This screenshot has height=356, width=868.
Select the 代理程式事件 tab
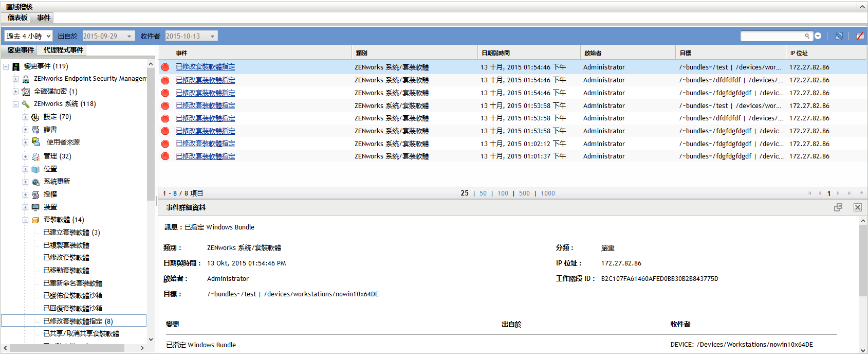pyautogui.click(x=63, y=50)
